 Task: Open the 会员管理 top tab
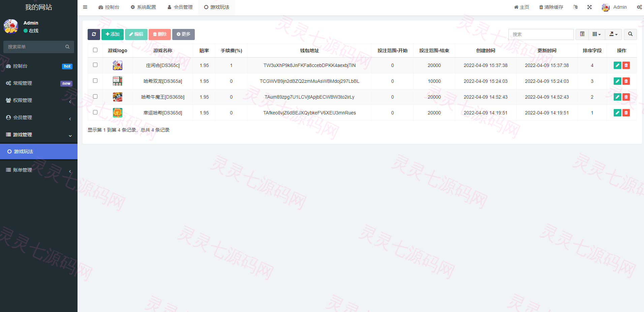coord(180,7)
